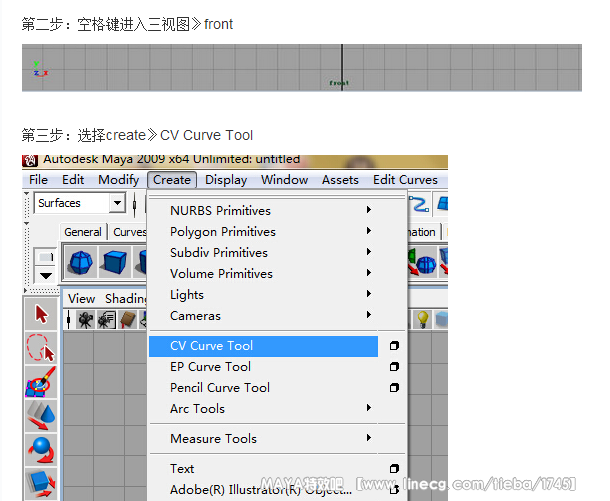Screen dimensions: 610x501
Task: Open the Display menu
Action: 226,180
